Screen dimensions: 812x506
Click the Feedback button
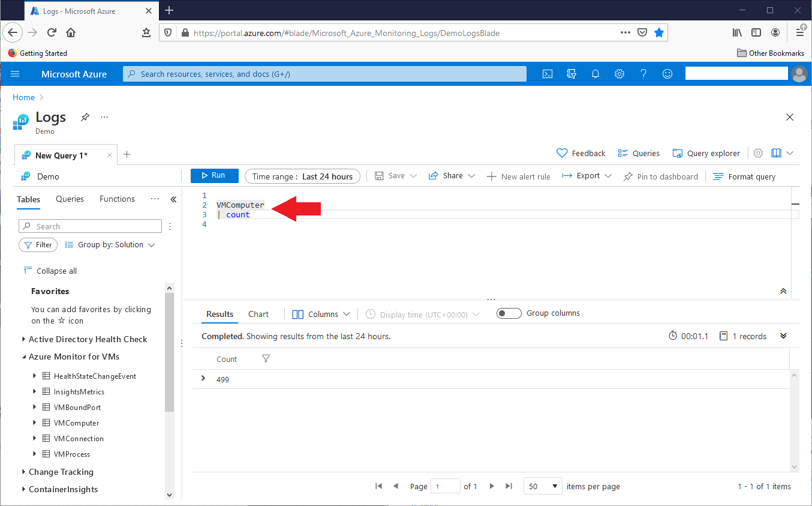coord(581,153)
